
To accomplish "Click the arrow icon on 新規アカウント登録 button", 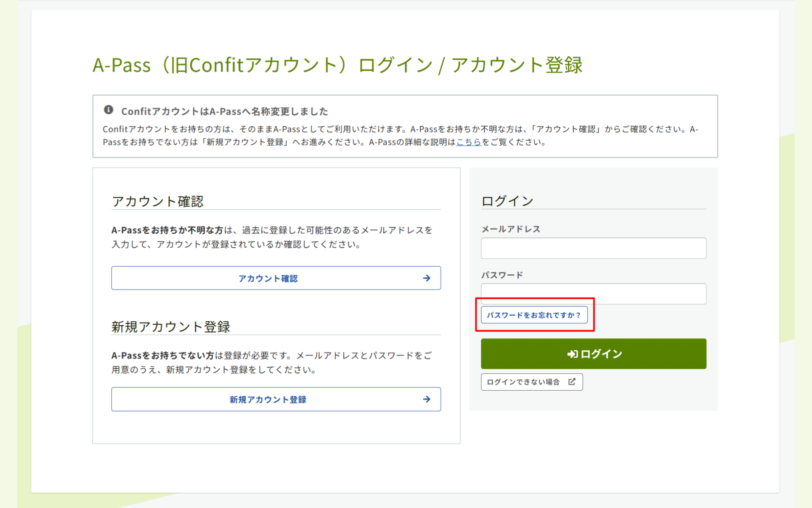I will (x=426, y=399).
